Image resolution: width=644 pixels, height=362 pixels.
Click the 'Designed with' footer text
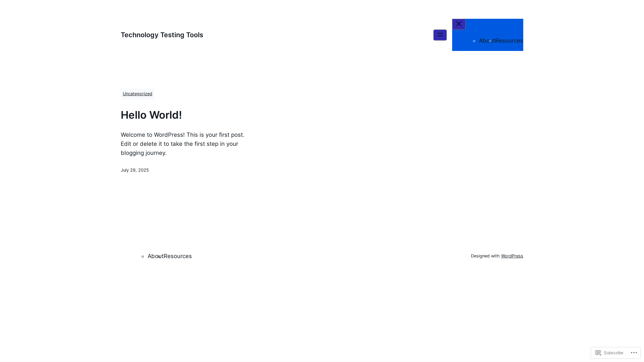485,256
